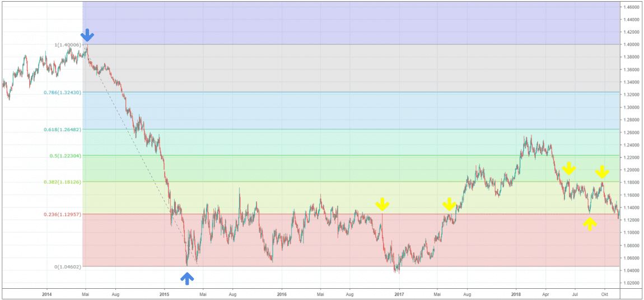Click the blue up arrow below 2015 low

(188, 277)
